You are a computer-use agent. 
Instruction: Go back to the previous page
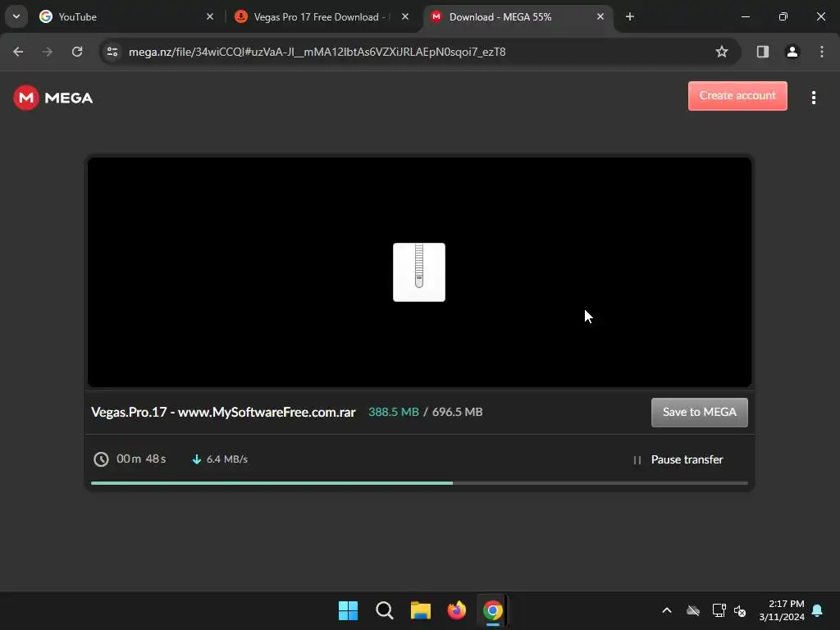tap(18, 52)
